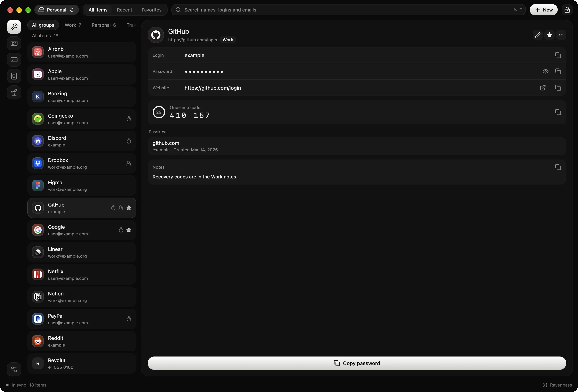Open the secure notes sidebar icon
This screenshot has height=392, width=578.
[14, 76]
